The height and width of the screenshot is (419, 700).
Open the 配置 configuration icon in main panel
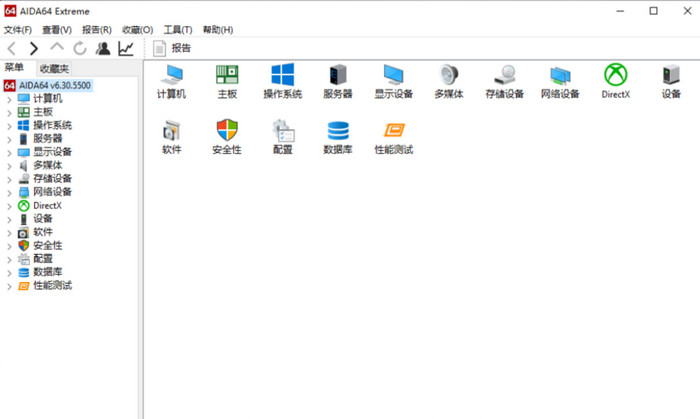pos(282,137)
